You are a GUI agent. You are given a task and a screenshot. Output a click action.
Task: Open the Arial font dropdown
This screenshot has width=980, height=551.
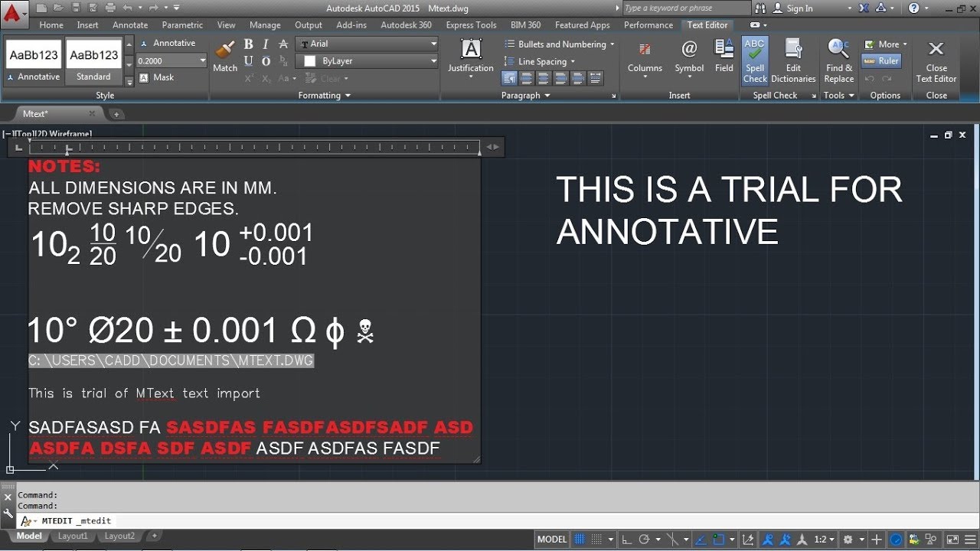[x=367, y=44]
